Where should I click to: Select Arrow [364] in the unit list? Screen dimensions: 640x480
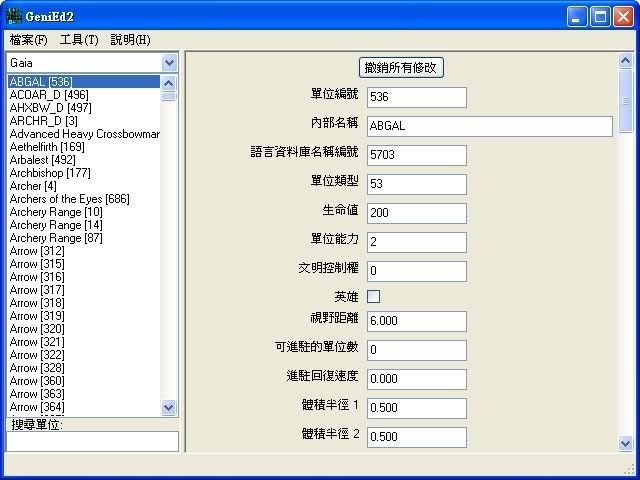tap(84, 407)
